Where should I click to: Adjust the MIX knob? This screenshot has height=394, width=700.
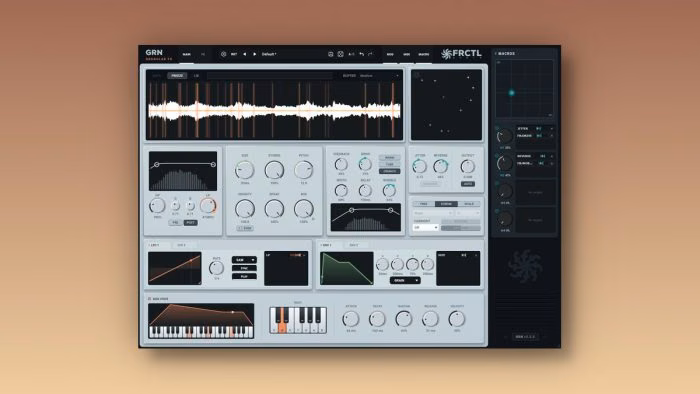tap(304, 208)
